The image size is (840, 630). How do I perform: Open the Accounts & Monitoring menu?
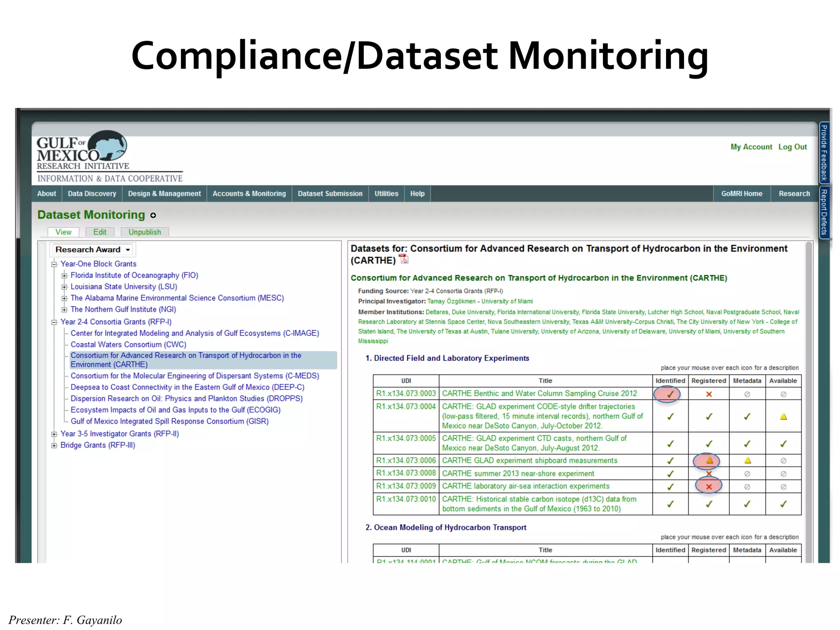pos(249,194)
